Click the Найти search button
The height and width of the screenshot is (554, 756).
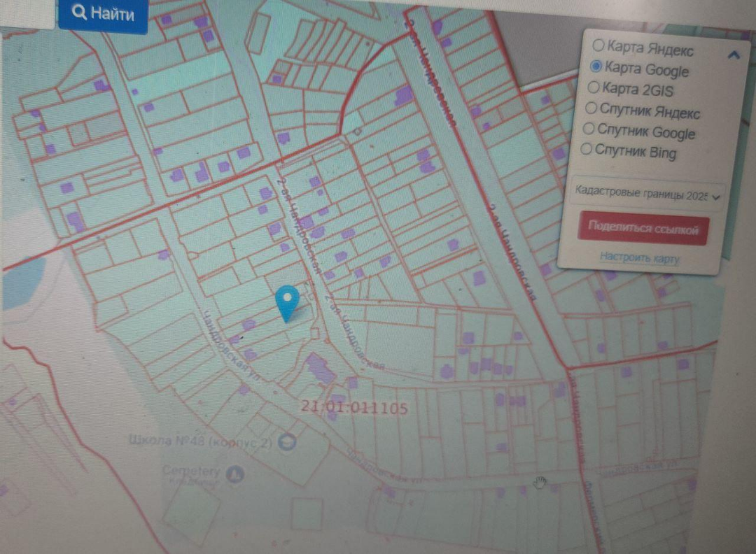103,14
